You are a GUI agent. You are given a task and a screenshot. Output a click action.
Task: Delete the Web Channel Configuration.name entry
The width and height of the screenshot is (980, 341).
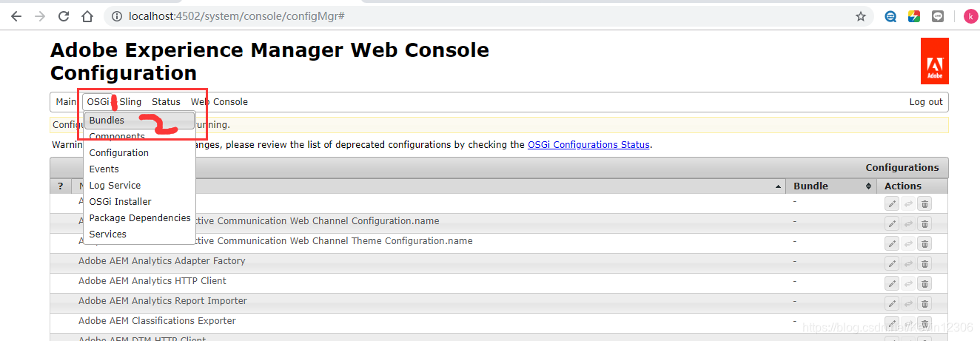pyautogui.click(x=924, y=223)
